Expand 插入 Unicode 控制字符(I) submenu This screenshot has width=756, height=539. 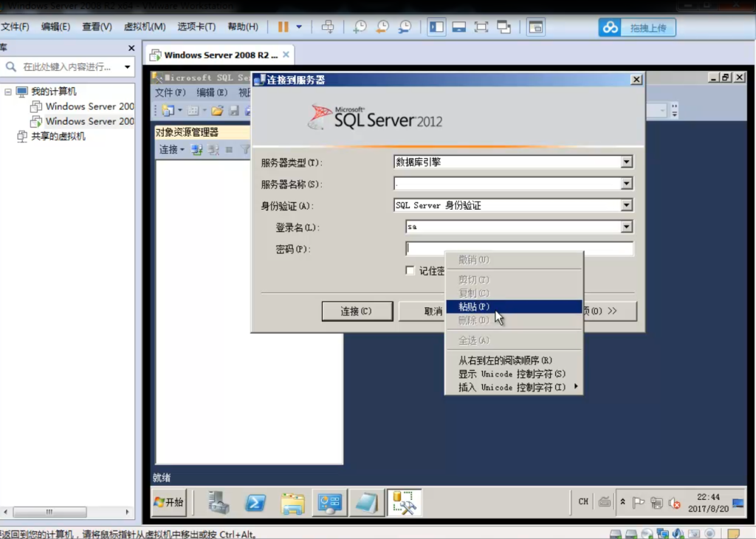514,387
